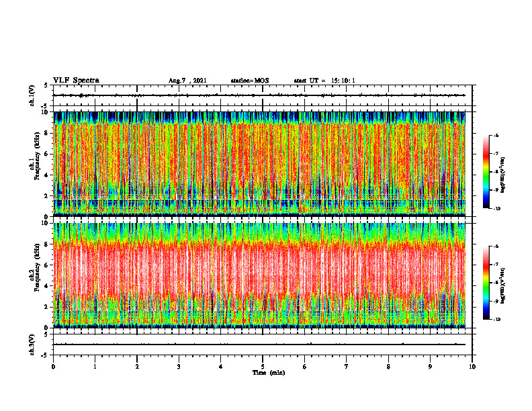Viewport: 532px width, 411px height.
Task: Click the "Time (min)" x-axis label
Action: click(269, 373)
